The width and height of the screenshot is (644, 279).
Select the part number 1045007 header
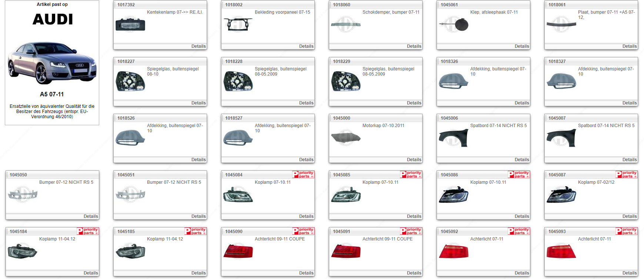[557, 118]
